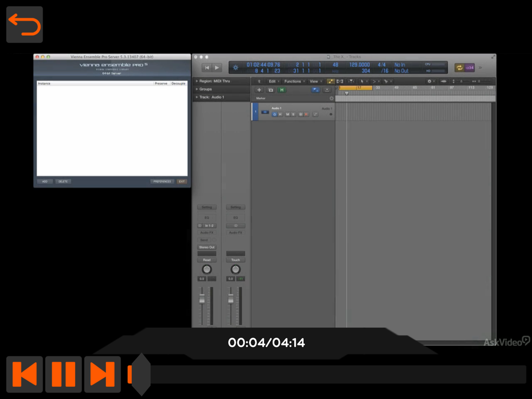Toggle the green H hide-tracks button
The height and width of the screenshot is (399, 532).
[x=281, y=90]
